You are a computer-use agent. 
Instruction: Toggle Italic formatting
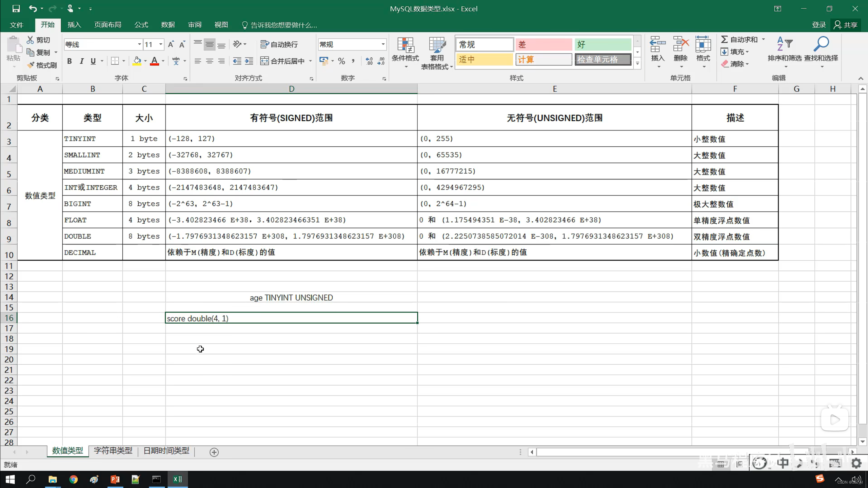coord(81,61)
